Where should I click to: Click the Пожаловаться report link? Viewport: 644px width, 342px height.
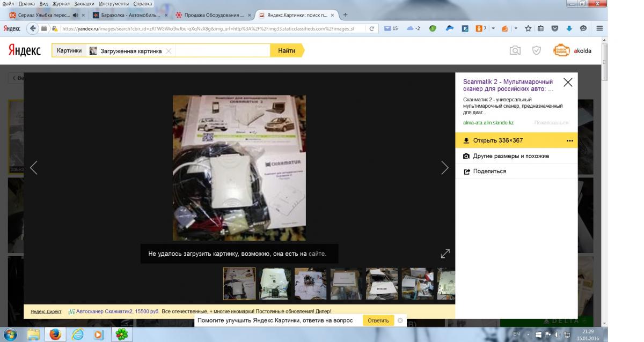(551, 123)
